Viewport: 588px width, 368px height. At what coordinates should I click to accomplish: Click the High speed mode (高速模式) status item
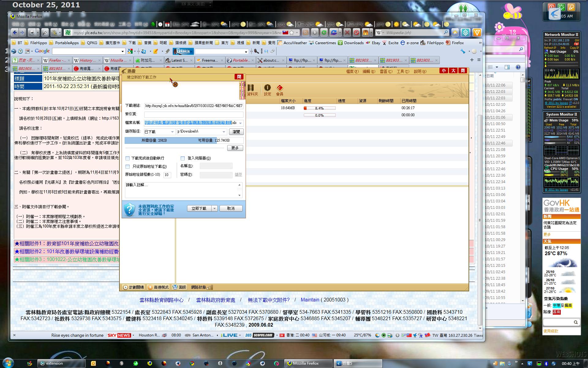click(158, 287)
